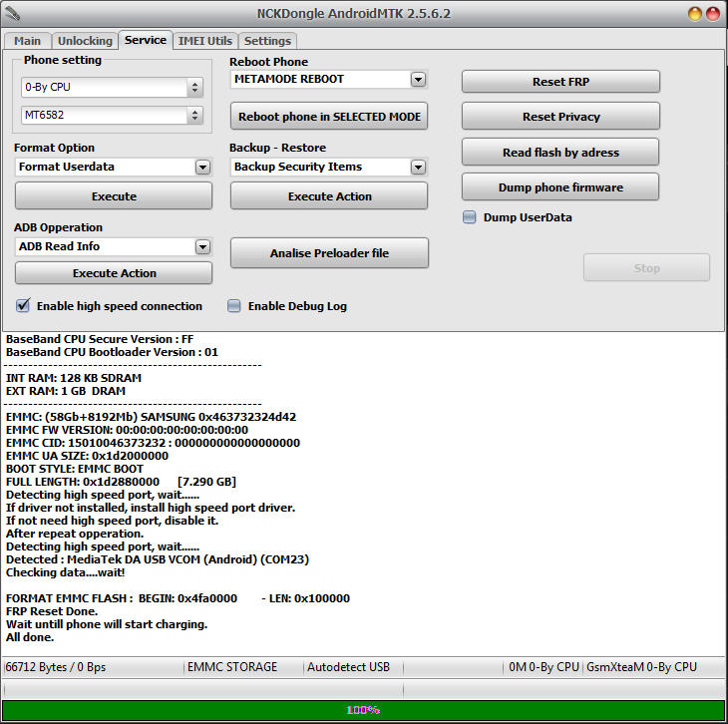Click Reboot phone in SELECTED MODE
This screenshot has width=728, height=724.
pyautogui.click(x=329, y=116)
